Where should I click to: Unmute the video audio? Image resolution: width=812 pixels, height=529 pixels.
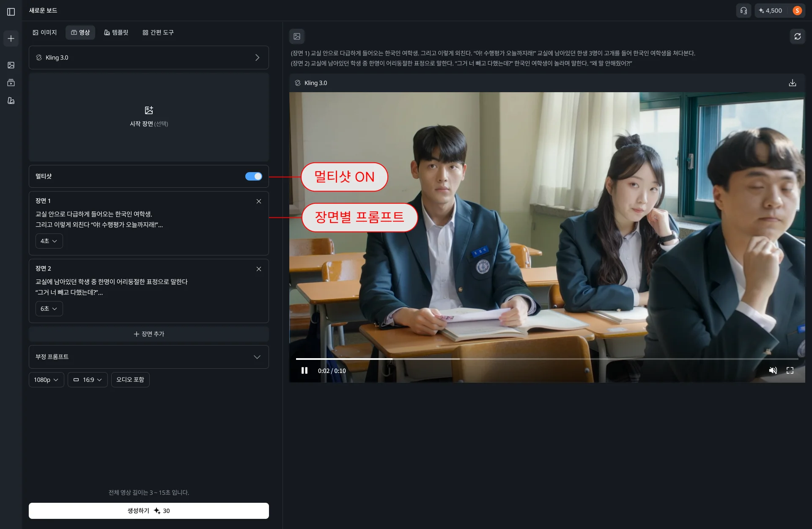click(x=773, y=370)
